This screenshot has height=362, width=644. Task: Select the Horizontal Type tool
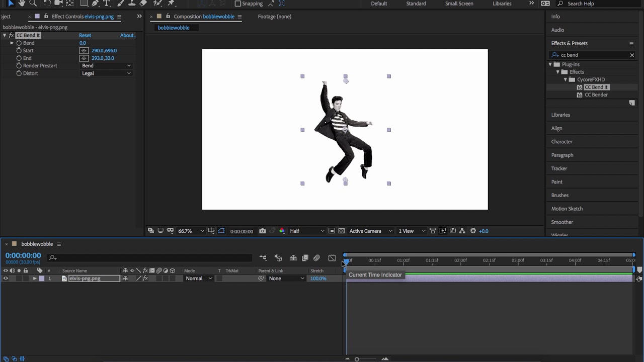[107, 3]
